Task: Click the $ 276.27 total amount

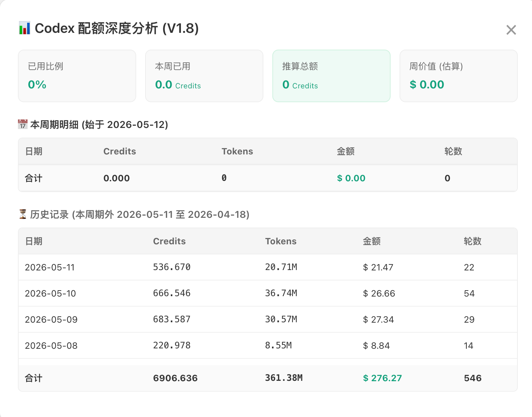Action: [x=382, y=378]
